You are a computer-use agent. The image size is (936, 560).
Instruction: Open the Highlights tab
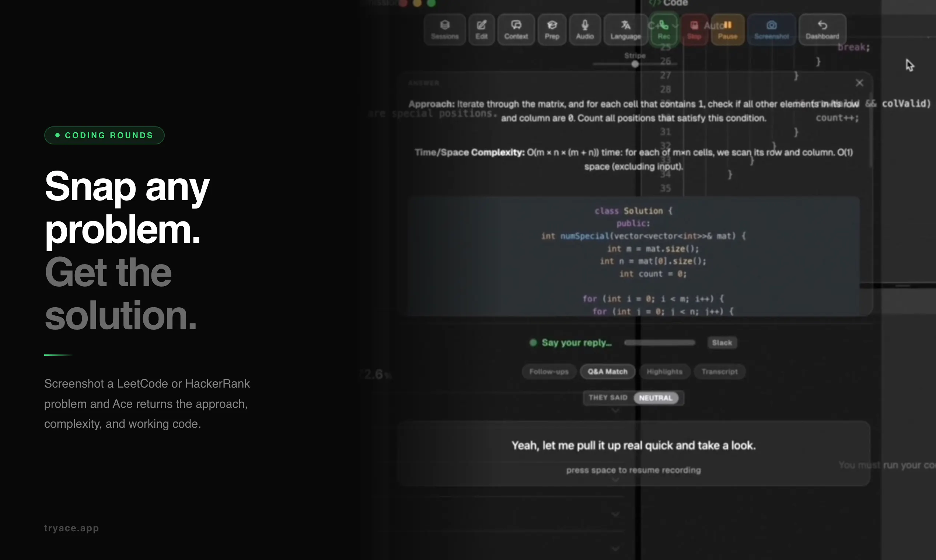(x=664, y=372)
